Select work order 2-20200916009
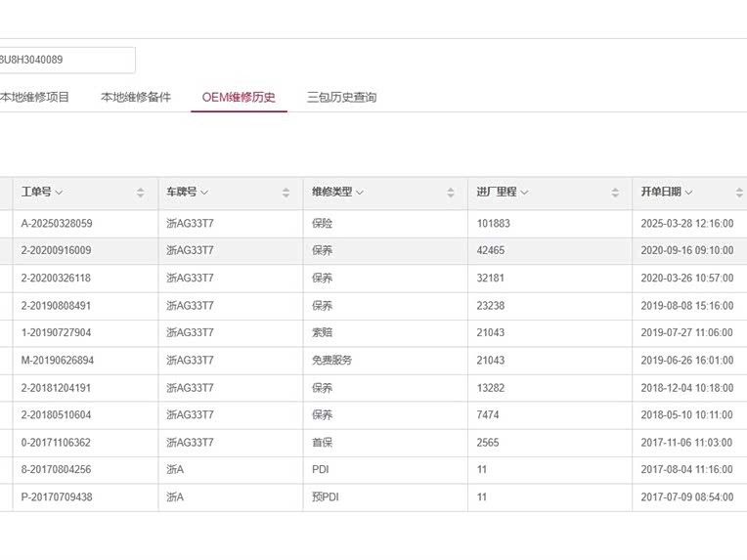This screenshot has width=747, height=560. tap(56, 250)
